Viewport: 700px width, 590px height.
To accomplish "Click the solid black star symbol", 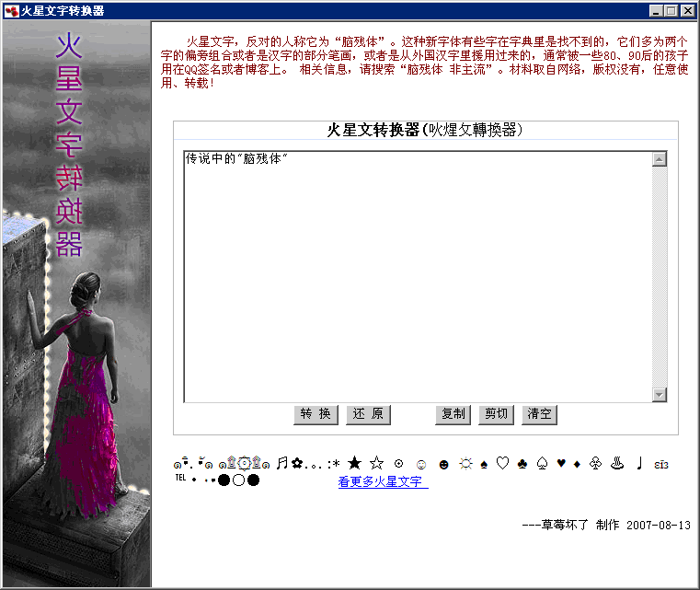I will click(x=354, y=464).
